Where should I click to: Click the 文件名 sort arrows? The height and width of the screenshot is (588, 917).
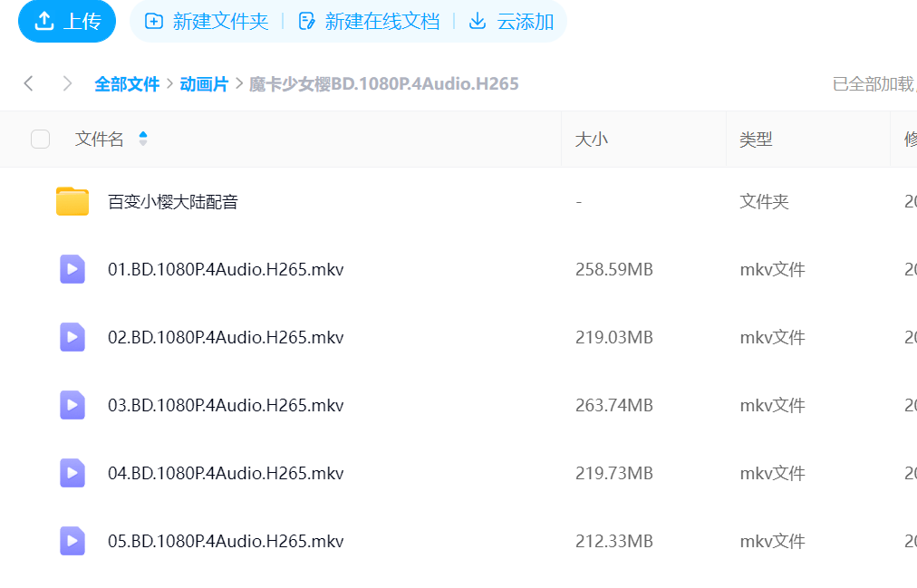point(145,139)
